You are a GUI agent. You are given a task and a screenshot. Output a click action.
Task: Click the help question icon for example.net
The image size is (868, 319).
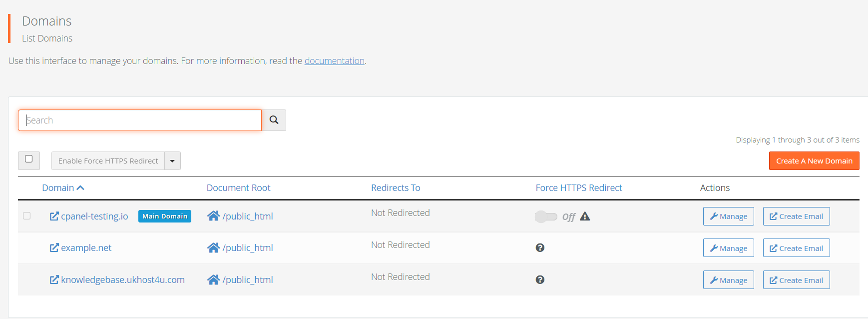[540, 248]
